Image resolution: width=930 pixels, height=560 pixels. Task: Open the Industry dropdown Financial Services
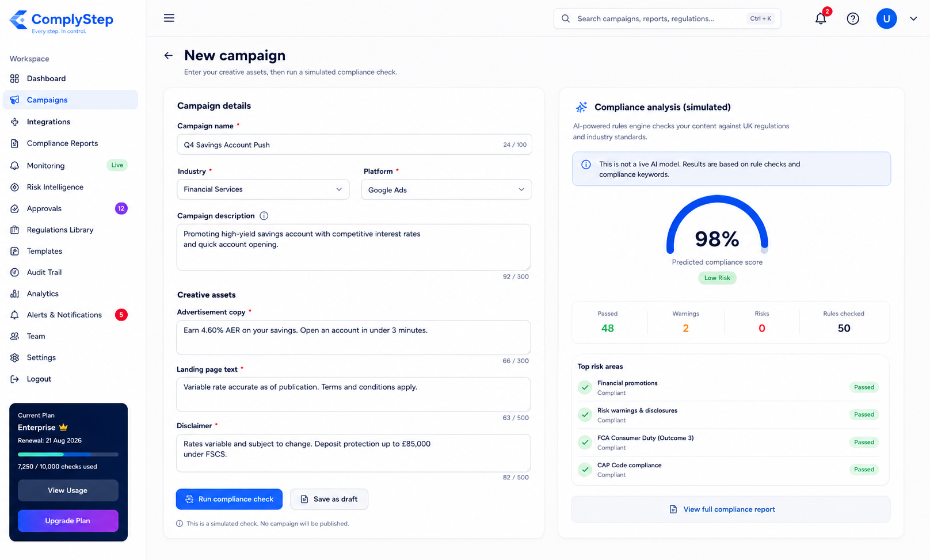pos(263,189)
